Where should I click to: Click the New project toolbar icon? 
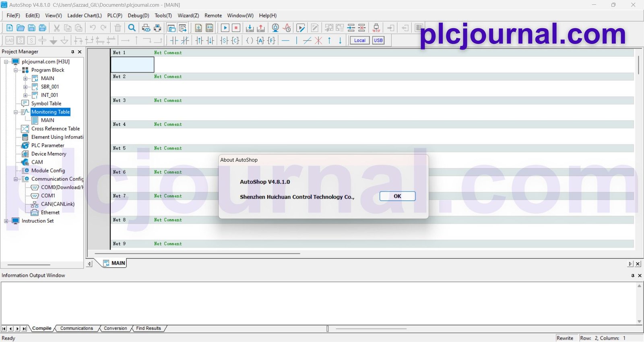[10, 28]
